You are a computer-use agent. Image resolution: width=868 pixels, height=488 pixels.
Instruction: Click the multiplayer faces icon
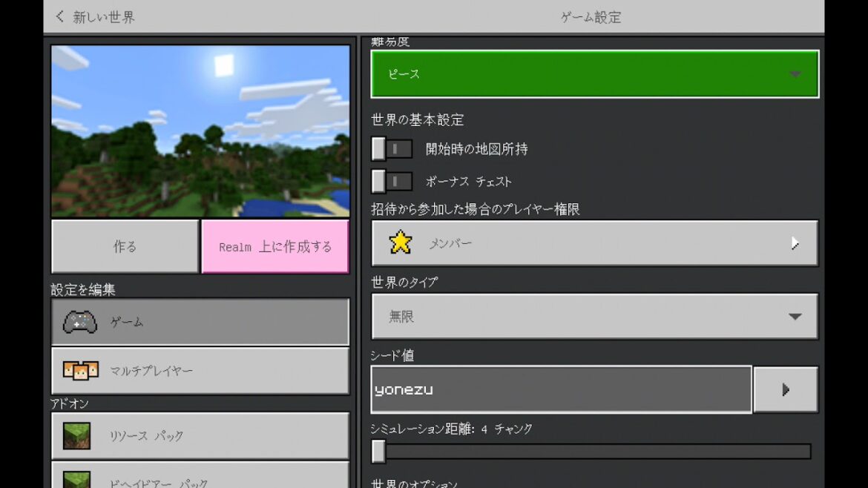tap(80, 370)
